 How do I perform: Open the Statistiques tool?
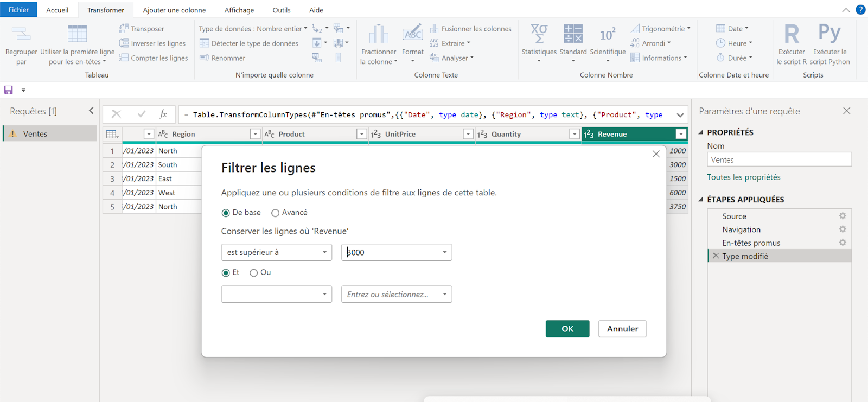[x=539, y=43]
